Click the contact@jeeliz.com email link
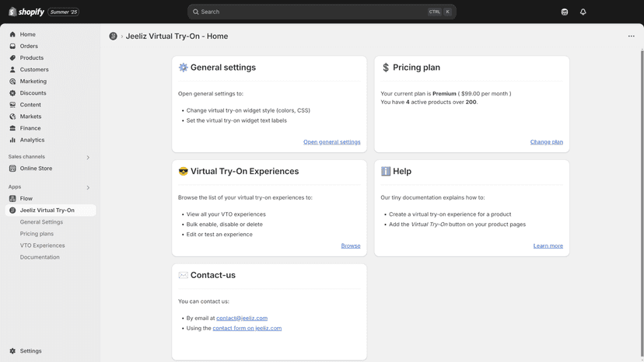The width and height of the screenshot is (644, 362). coord(242,318)
